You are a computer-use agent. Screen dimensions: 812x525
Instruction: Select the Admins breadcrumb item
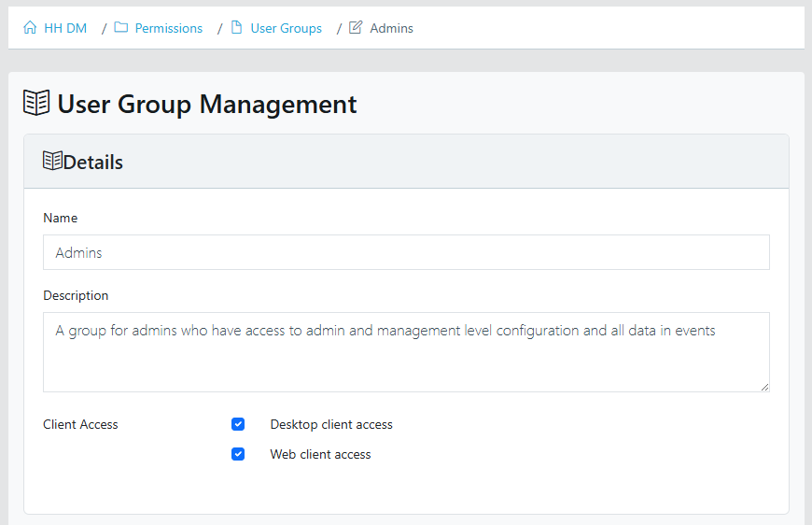coord(391,28)
